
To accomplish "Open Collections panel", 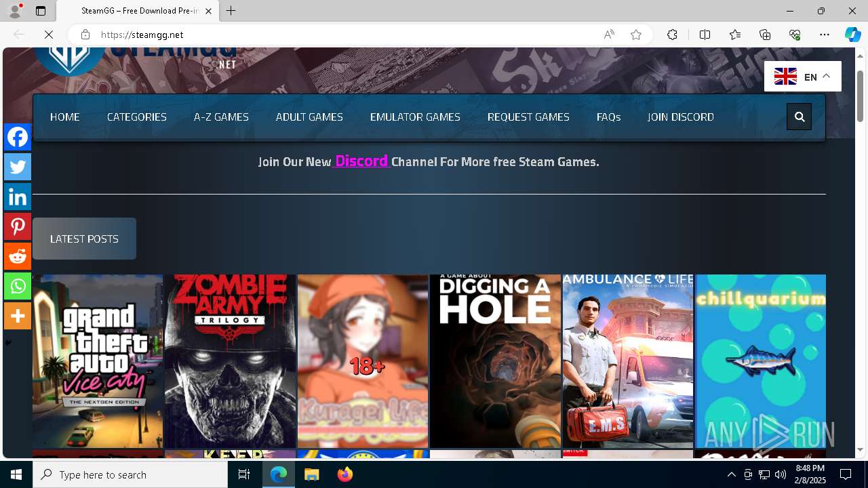I will click(x=765, y=35).
